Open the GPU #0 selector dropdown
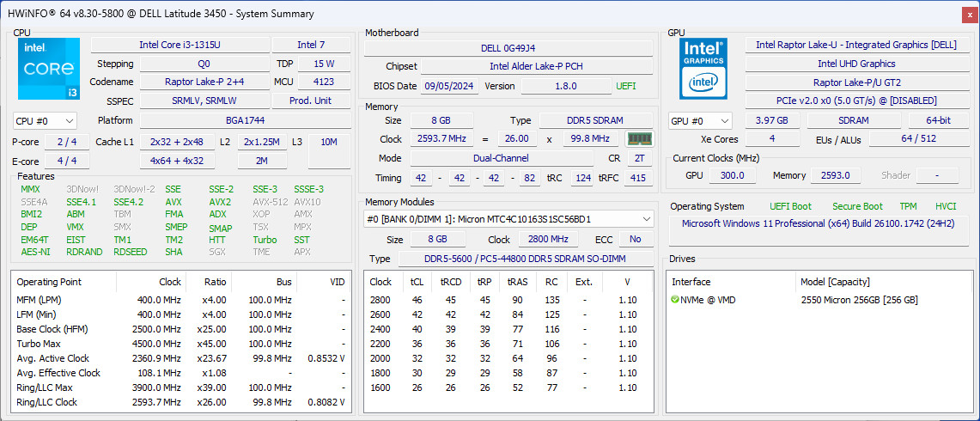The height and width of the screenshot is (421, 980). (x=700, y=121)
